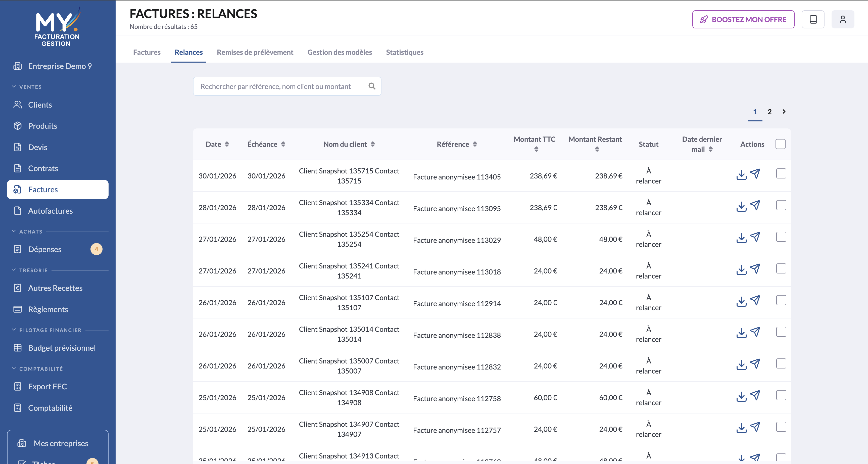Switch to the Statistiques tab

[x=405, y=52]
